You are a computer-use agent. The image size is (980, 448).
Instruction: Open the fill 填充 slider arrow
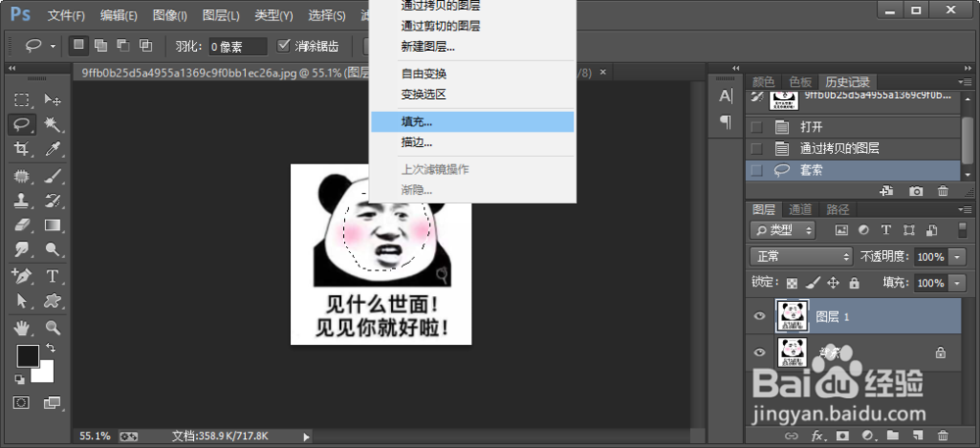(x=957, y=283)
